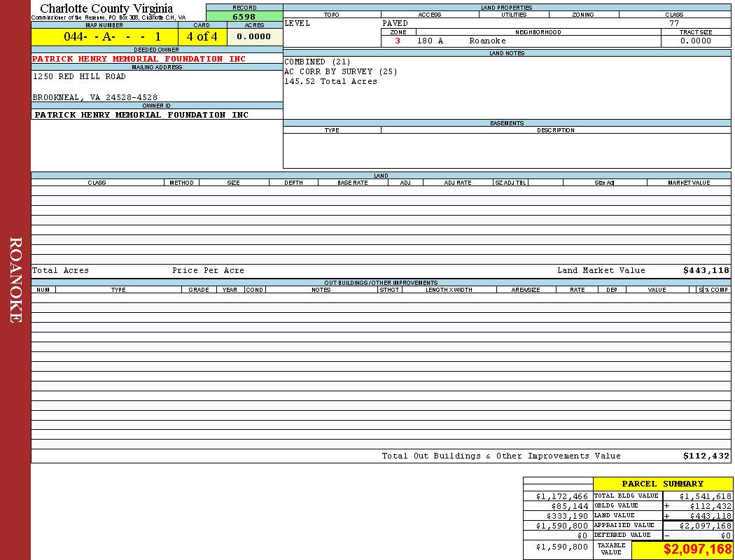Viewport: 735px width, 560px height.
Task: Select the Roanoke neighborhood entry
Action: [487, 41]
